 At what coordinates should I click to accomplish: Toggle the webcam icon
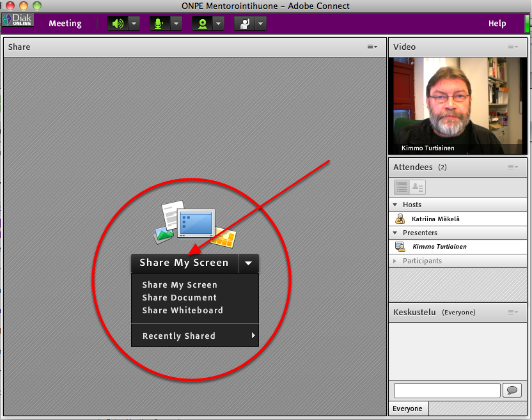click(203, 24)
